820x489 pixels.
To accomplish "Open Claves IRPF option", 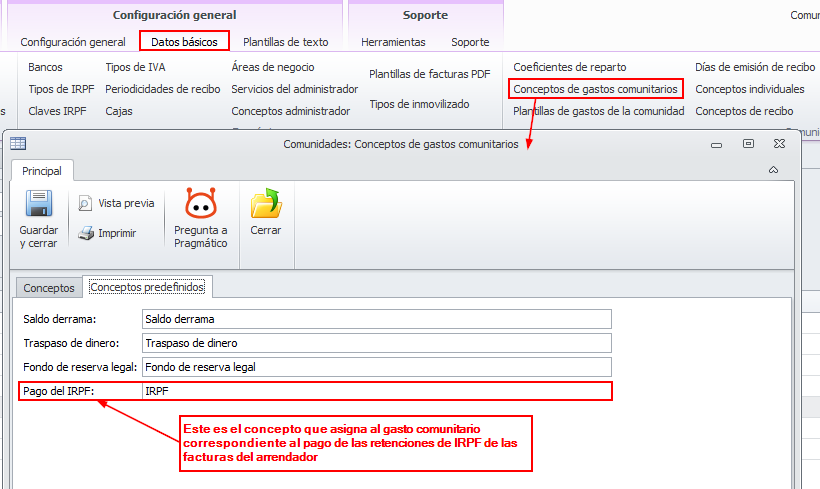I will (57, 111).
